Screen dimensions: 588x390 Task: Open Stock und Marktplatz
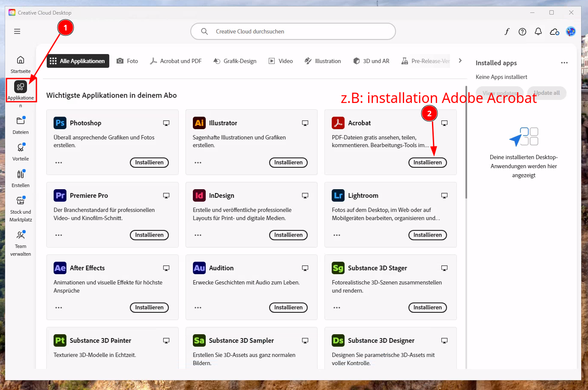pos(20,201)
